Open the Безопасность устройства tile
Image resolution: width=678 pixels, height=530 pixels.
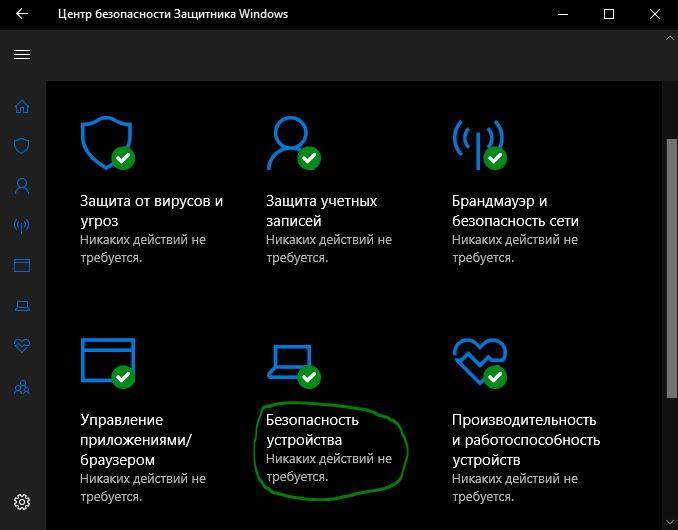[329, 411]
